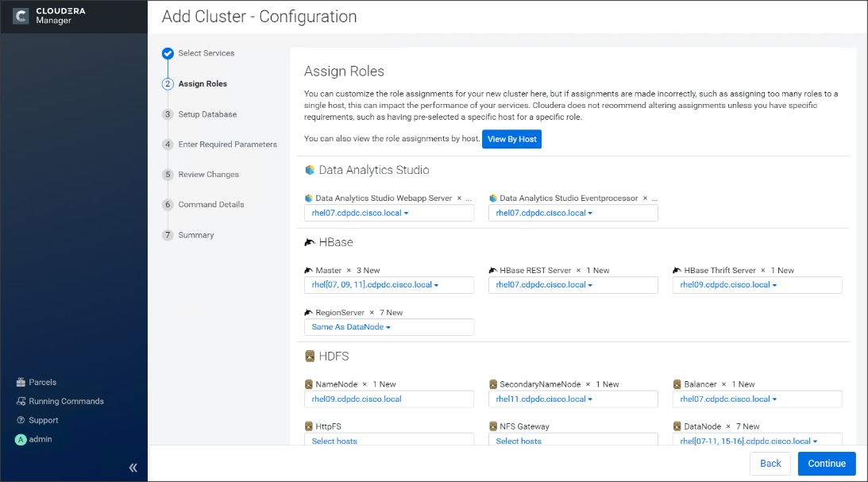Click the Add Cluster - Configuration page title
Image resolution: width=868 pixels, height=482 pixels.
pyautogui.click(x=259, y=17)
